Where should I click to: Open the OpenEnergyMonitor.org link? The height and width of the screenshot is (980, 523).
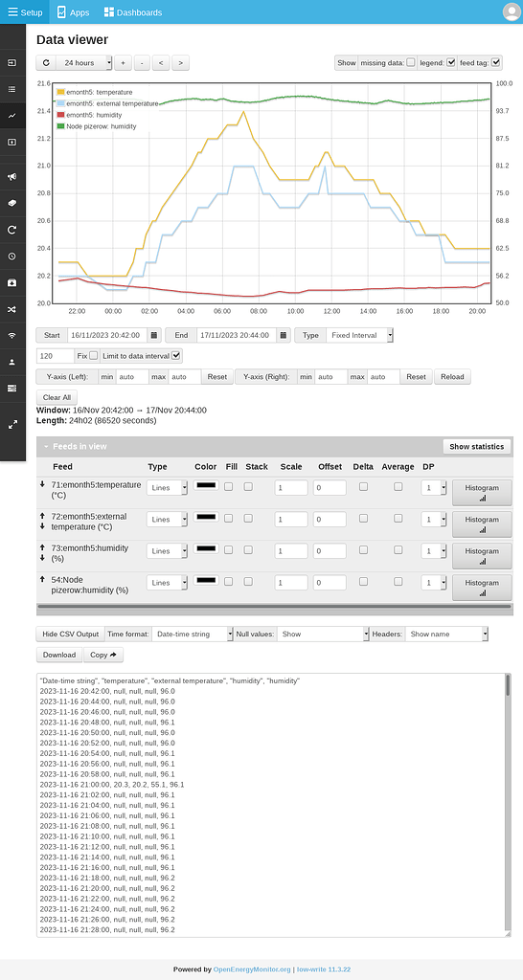pyautogui.click(x=252, y=969)
